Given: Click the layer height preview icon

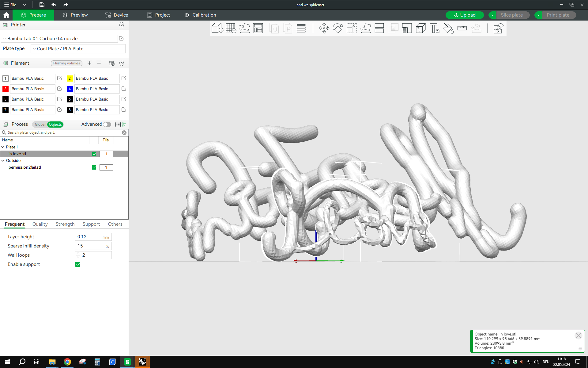Looking at the screenshot, I should tap(301, 28).
